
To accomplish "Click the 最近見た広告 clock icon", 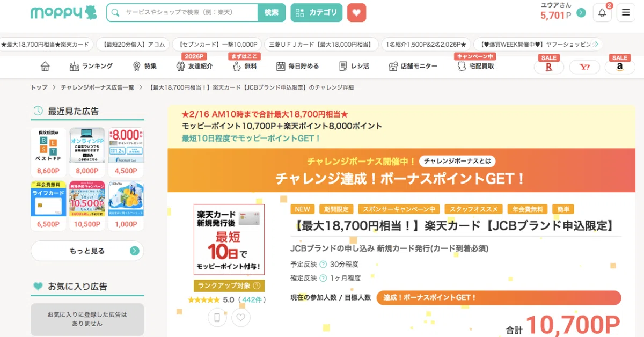I will (38, 111).
